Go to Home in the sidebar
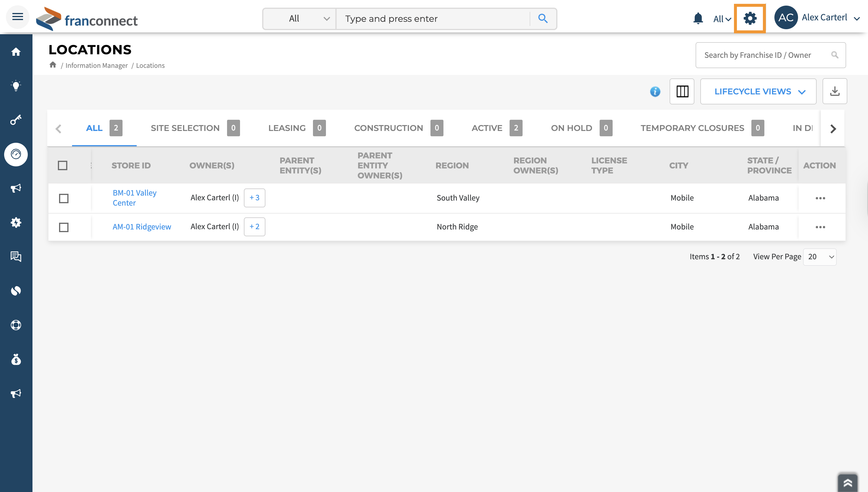Screen dimensions: 868x492 point(16,52)
